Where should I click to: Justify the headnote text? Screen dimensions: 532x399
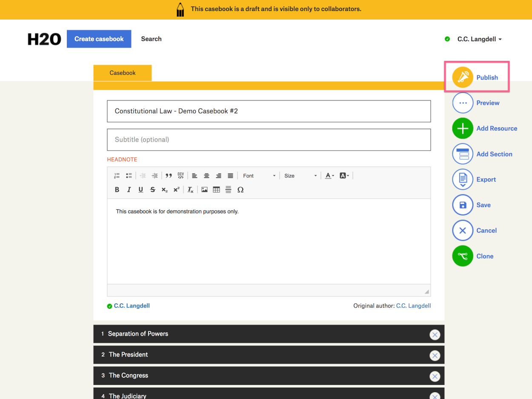(230, 176)
